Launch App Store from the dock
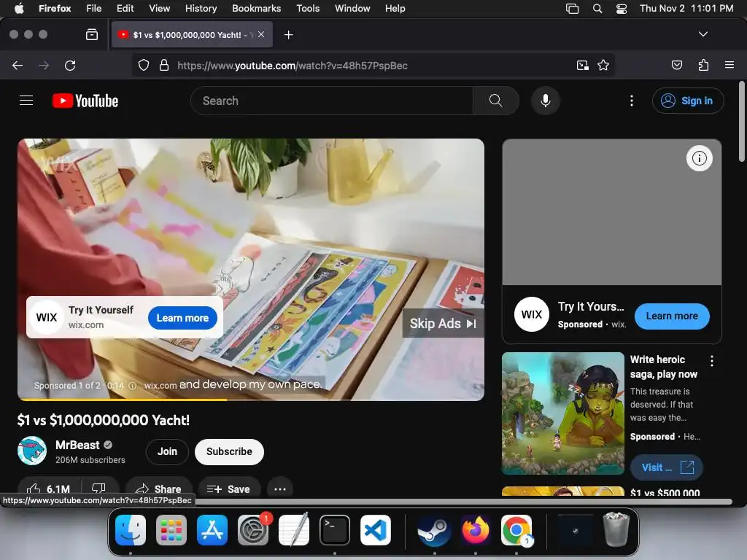The image size is (747, 560). (212, 530)
